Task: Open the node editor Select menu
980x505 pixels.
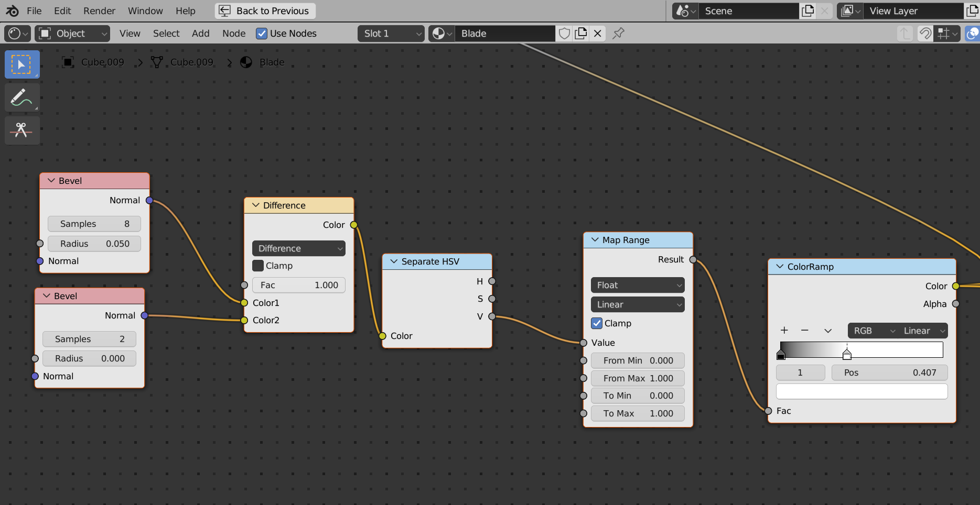Action: click(x=166, y=34)
